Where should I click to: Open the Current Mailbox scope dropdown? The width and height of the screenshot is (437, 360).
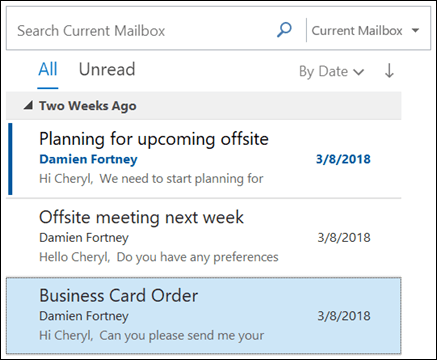click(x=365, y=31)
